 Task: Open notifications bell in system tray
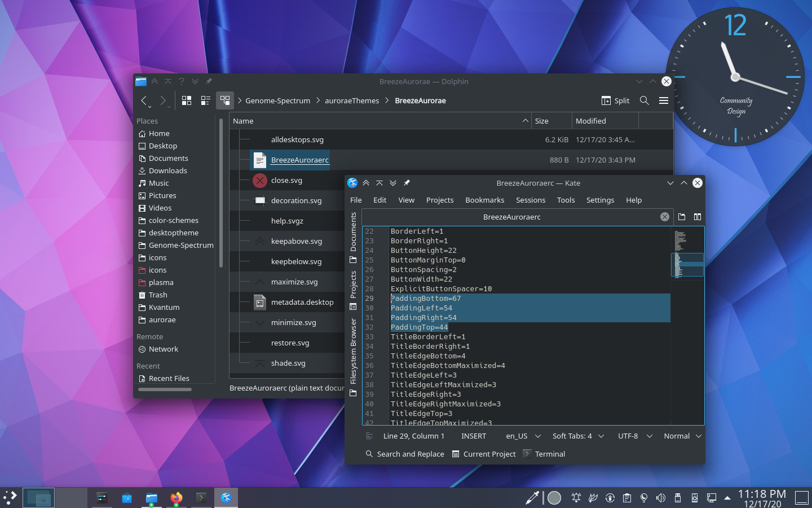coord(576,497)
